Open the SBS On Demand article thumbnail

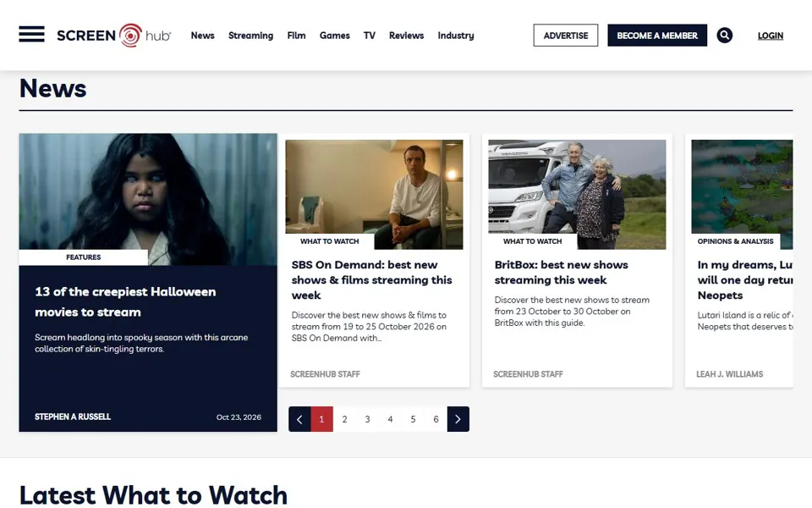(375, 195)
